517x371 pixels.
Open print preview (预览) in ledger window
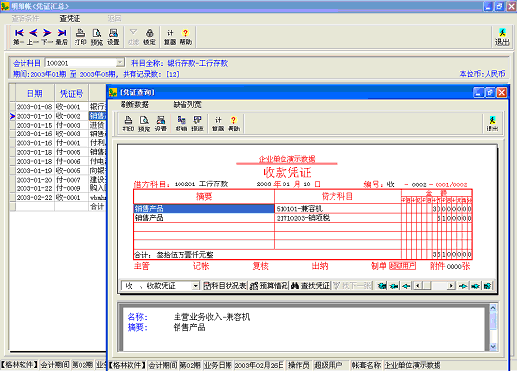[x=97, y=37]
